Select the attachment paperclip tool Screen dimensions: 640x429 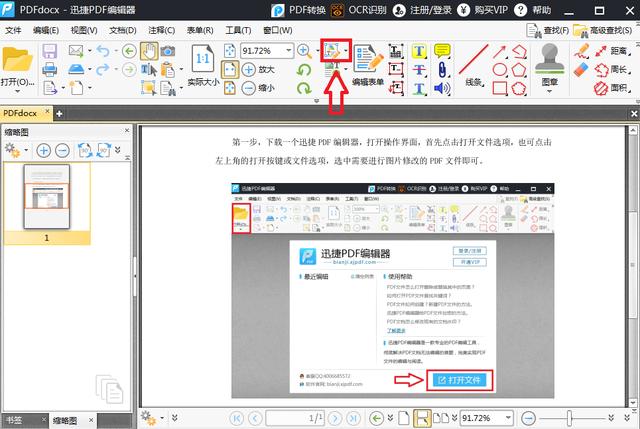pos(442,69)
